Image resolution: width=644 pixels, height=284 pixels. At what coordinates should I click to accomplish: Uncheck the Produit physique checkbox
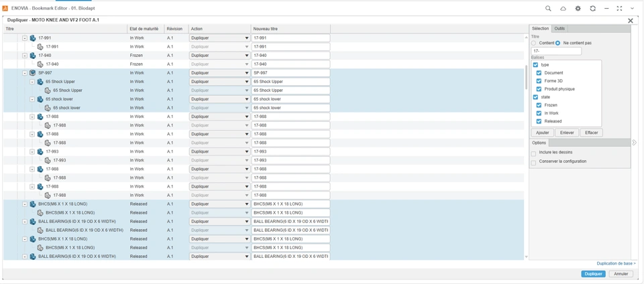(x=539, y=89)
